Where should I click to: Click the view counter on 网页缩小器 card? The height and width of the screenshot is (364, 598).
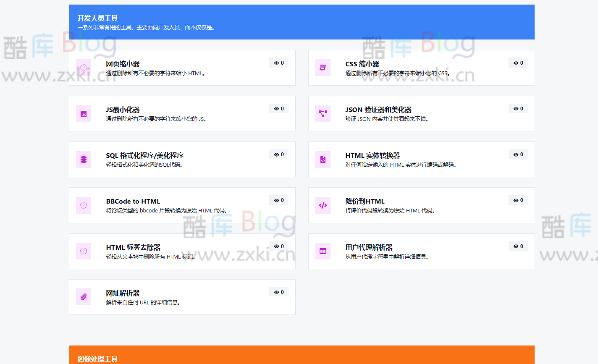point(278,62)
